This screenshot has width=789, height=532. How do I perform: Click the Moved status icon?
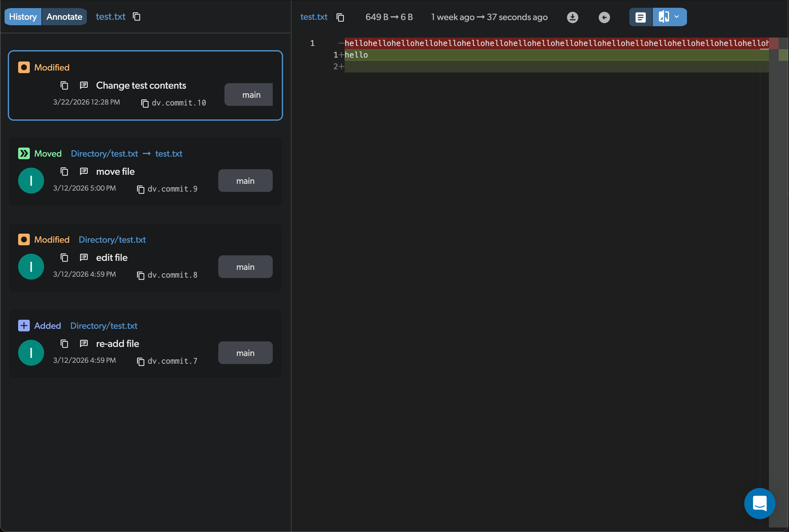coord(24,154)
